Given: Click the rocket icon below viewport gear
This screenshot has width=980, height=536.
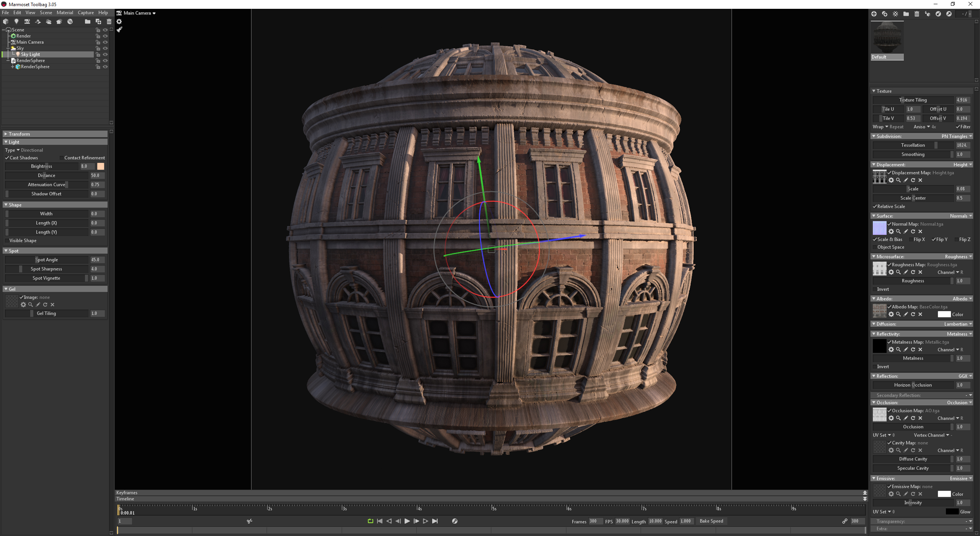Looking at the screenshot, I should [119, 30].
